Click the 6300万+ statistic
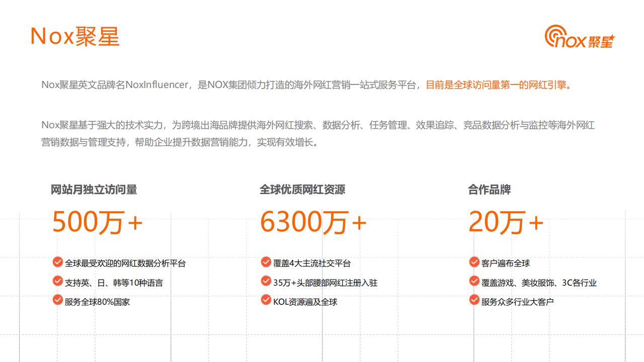644x362 pixels. click(x=313, y=223)
